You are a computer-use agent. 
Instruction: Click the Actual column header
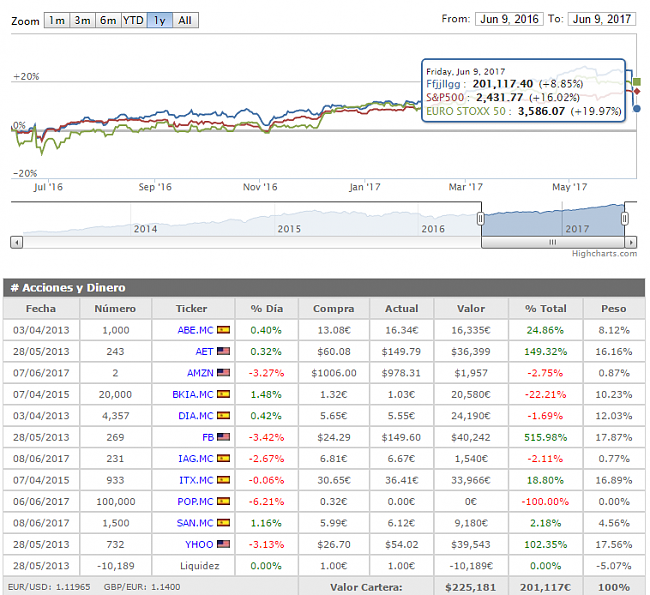click(x=401, y=309)
